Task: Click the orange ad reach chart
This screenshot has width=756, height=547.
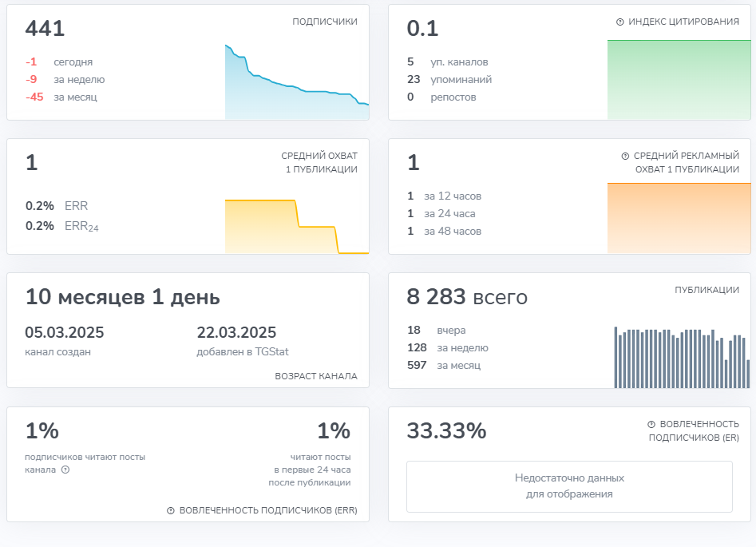Action: click(679, 218)
